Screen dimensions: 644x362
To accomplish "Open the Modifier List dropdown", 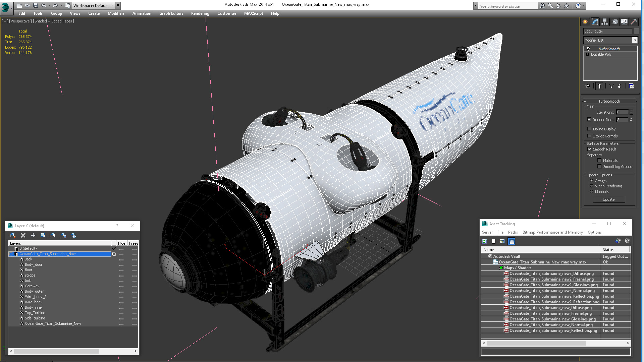I will [635, 40].
